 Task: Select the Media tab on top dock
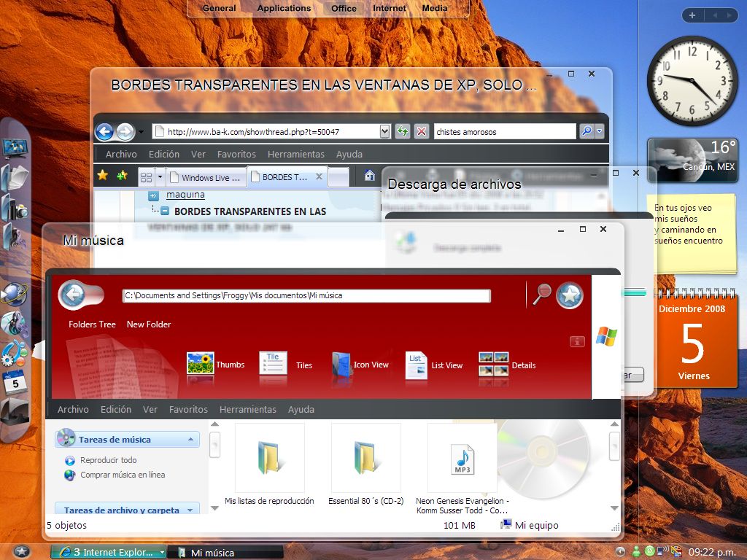tap(435, 8)
